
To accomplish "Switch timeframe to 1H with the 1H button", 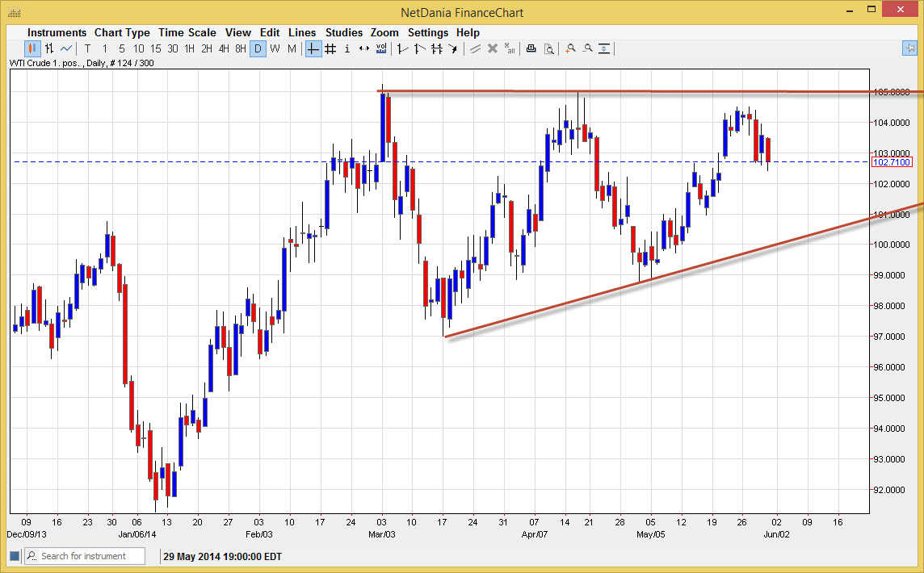I will (x=191, y=48).
